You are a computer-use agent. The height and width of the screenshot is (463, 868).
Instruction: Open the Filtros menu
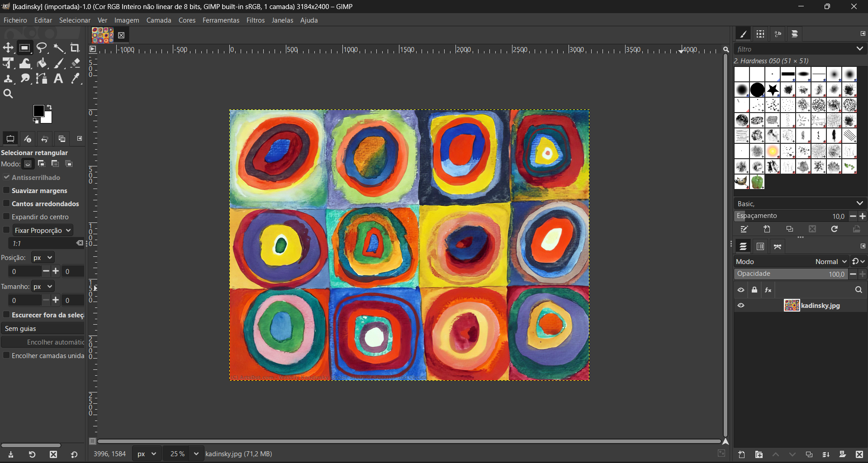point(255,20)
